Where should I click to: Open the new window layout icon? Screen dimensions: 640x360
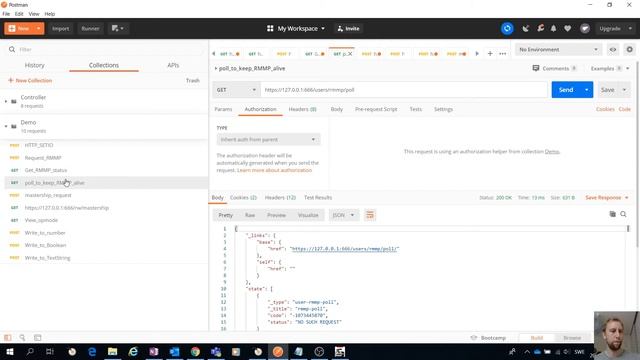118,29
